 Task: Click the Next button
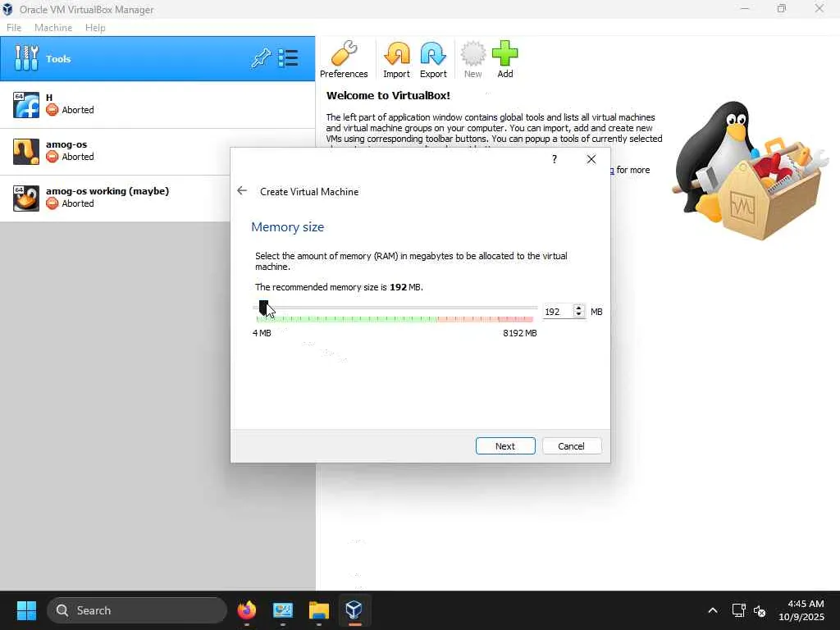pos(505,445)
